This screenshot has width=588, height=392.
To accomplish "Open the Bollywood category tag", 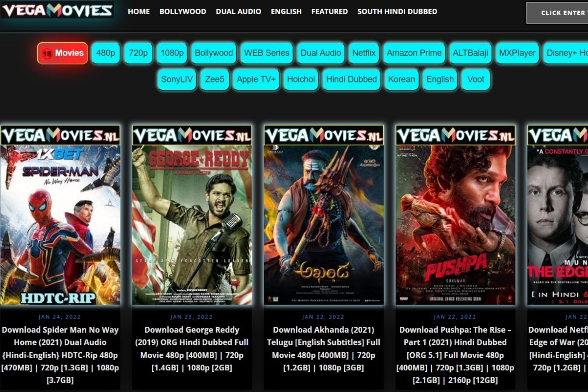I will (214, 53).
